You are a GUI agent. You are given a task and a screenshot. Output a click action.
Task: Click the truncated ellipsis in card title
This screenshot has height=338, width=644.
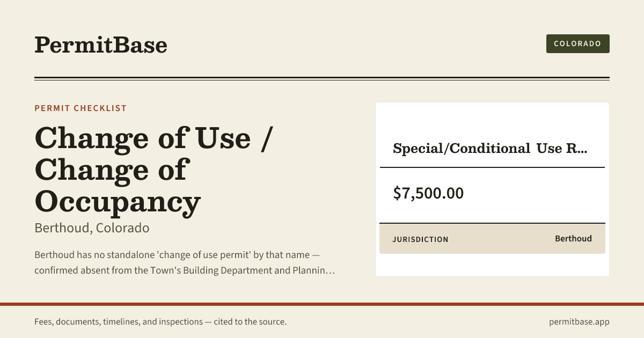[x=583, y=149]
